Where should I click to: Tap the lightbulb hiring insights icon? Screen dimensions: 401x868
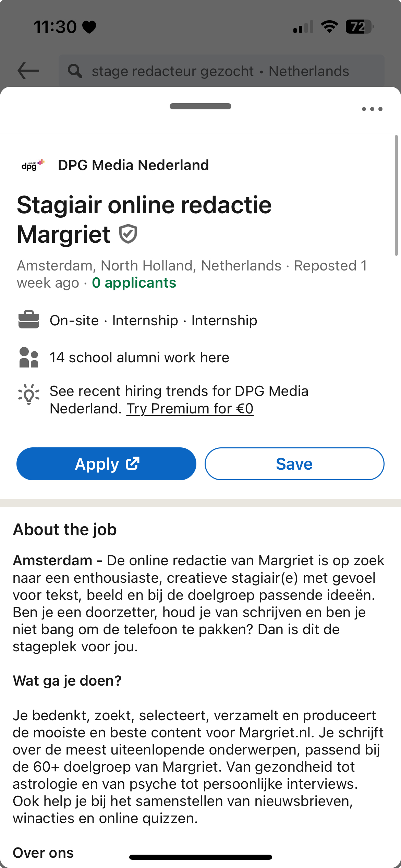[x=29, y=394]
